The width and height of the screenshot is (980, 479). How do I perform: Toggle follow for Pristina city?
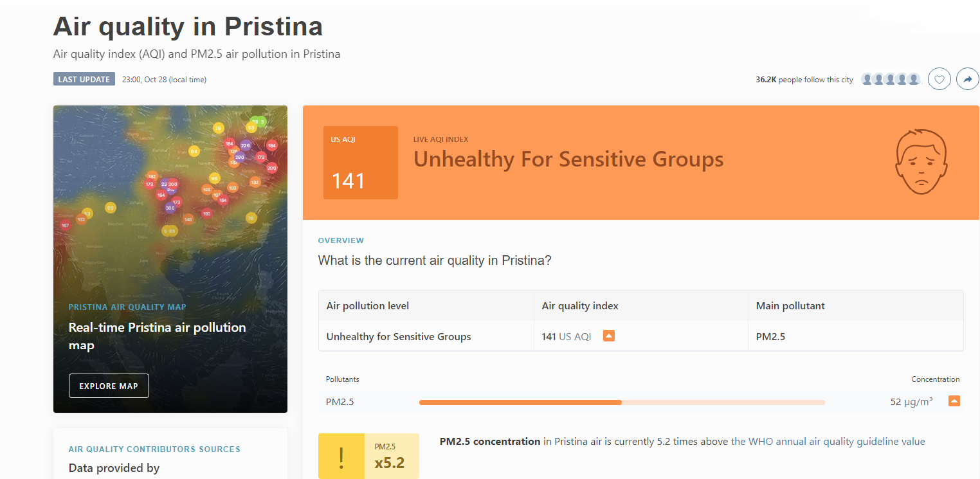coord(939,80)
